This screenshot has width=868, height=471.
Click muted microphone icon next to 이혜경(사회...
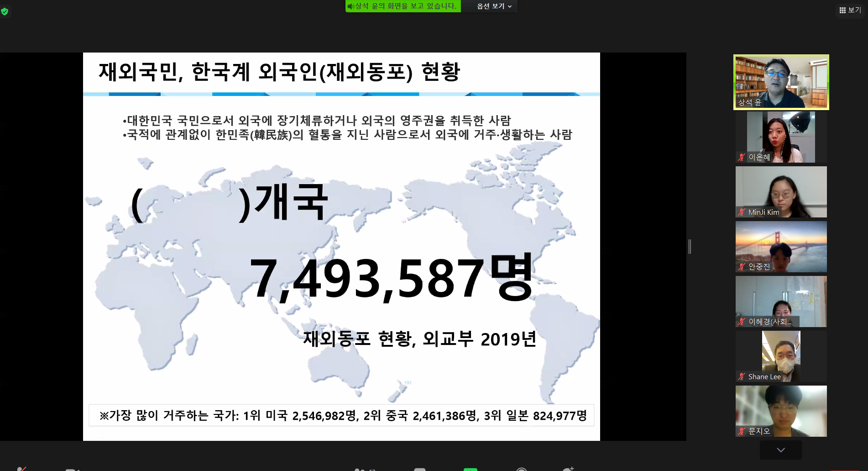click(x=742, y=322)
